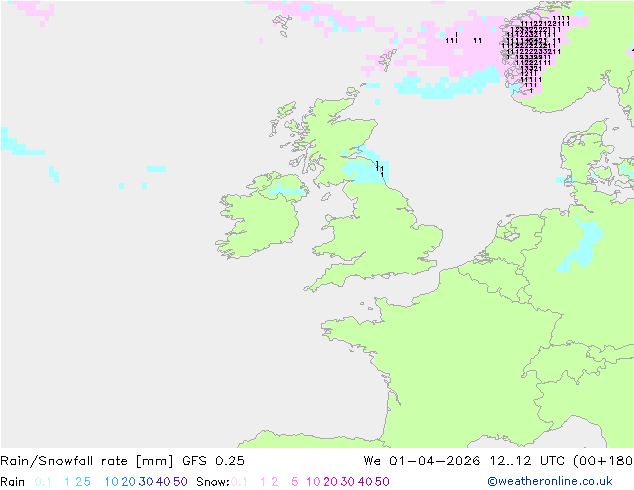Click the rain legend value 10

click(x=112, y=482)
